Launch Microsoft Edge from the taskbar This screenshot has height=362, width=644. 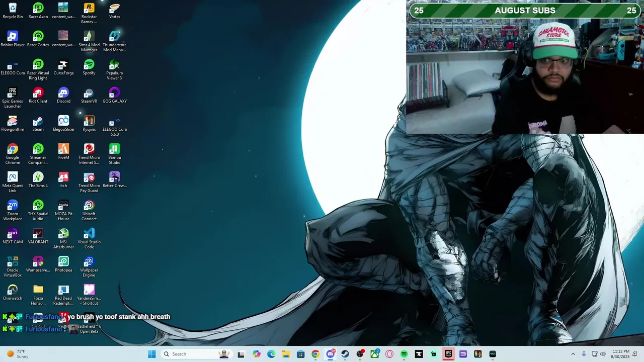pos(271,354)
